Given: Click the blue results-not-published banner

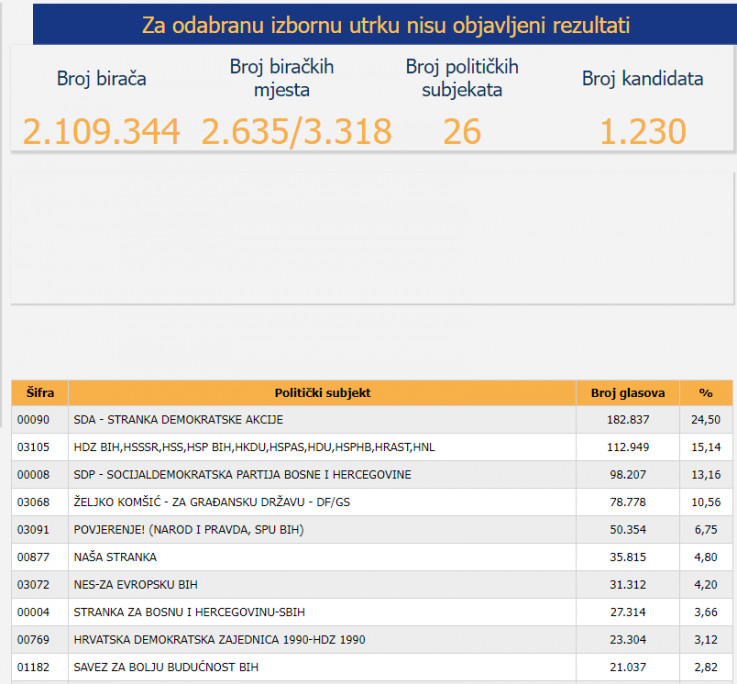Looking at the screenshot, I should (385, 25).
